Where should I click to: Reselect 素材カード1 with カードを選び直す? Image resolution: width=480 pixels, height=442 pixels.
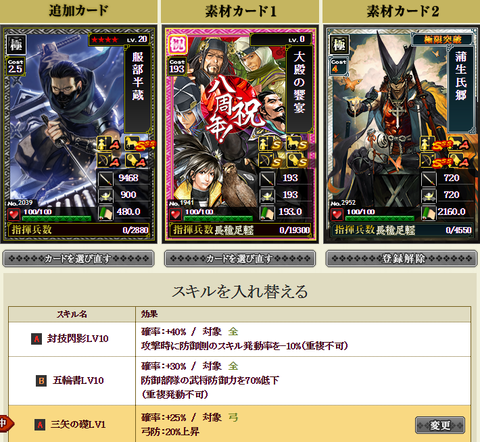(x=240, y=258)
